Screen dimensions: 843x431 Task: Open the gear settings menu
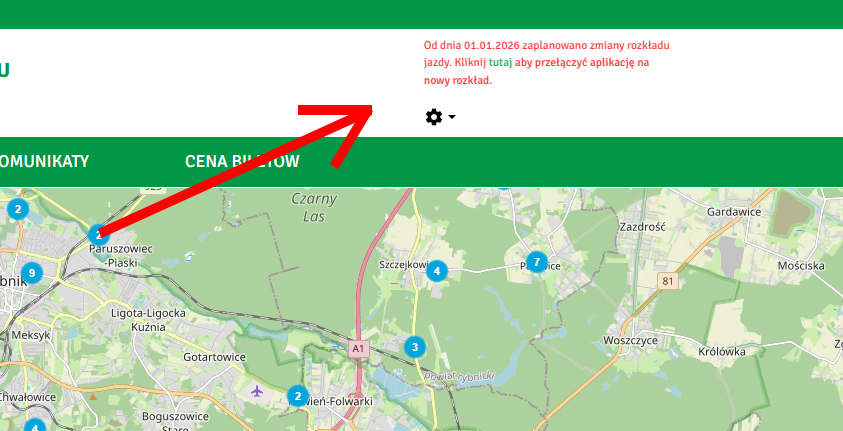point(434,117)
